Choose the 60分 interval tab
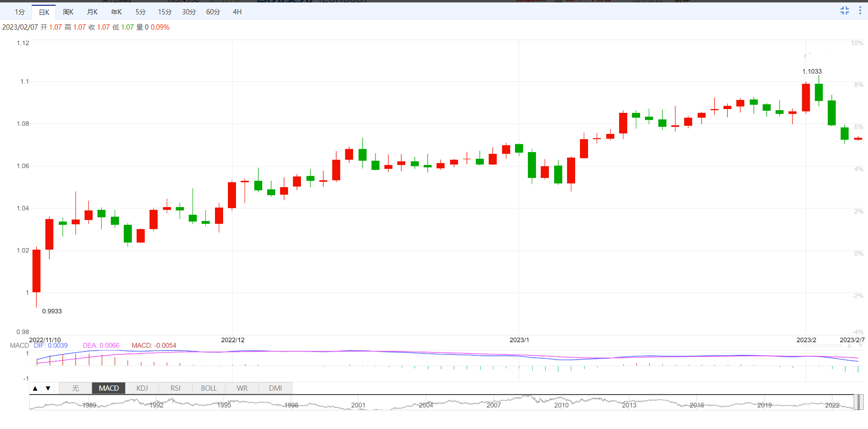This screenshot has width=868, height=429. coord(213,12)
